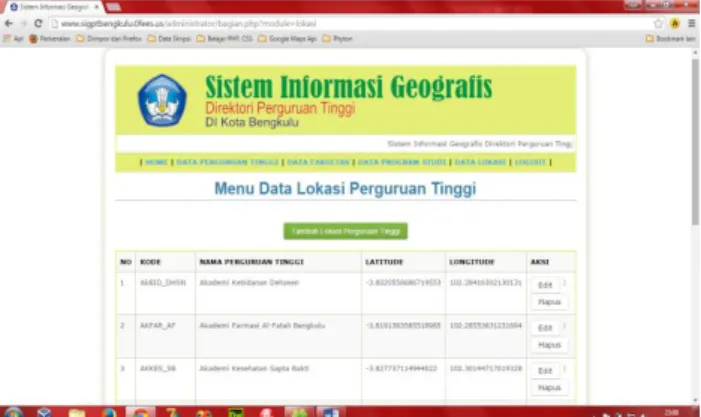Open the DATA LOKASI menu
Screen dimensions: 701x417
click(480, 162)
